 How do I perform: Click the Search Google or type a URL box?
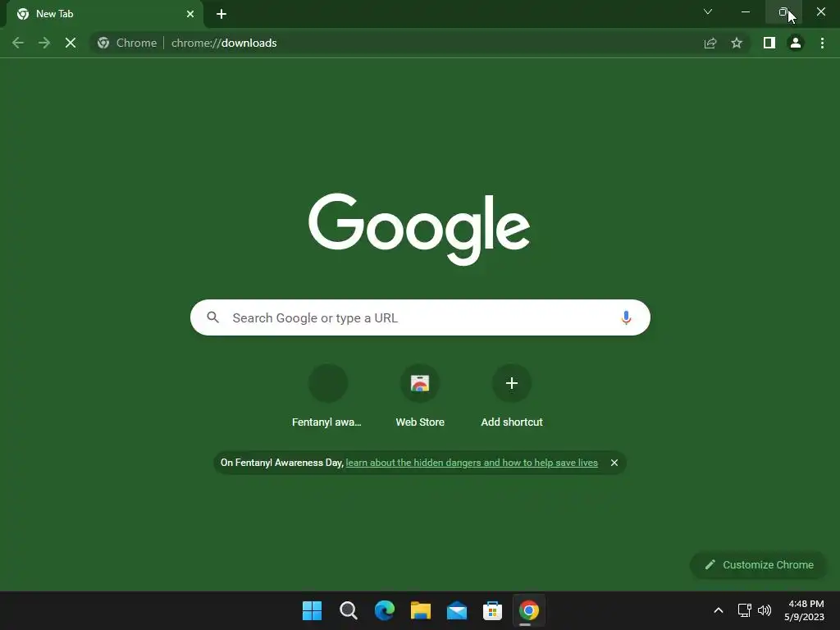click(x=420, y=317)
